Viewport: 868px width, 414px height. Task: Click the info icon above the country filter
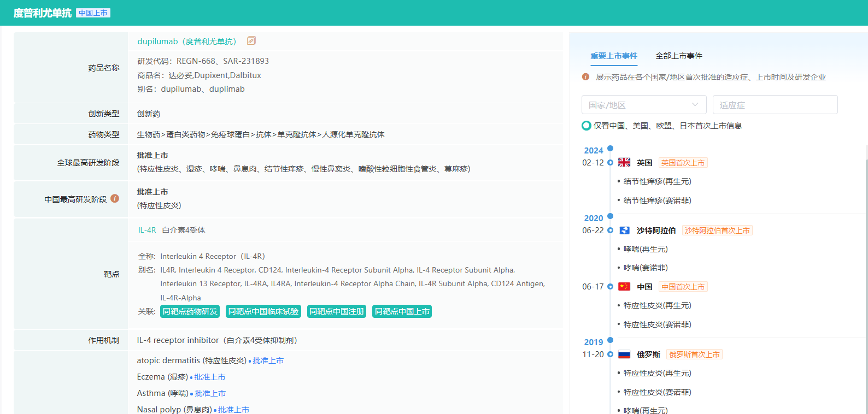[x=585, y=77]
